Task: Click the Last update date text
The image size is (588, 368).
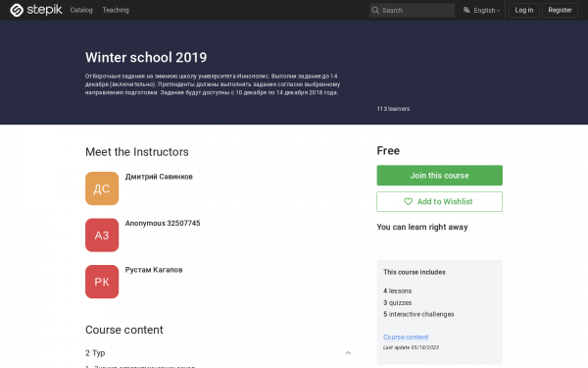Action: [411, 347]
